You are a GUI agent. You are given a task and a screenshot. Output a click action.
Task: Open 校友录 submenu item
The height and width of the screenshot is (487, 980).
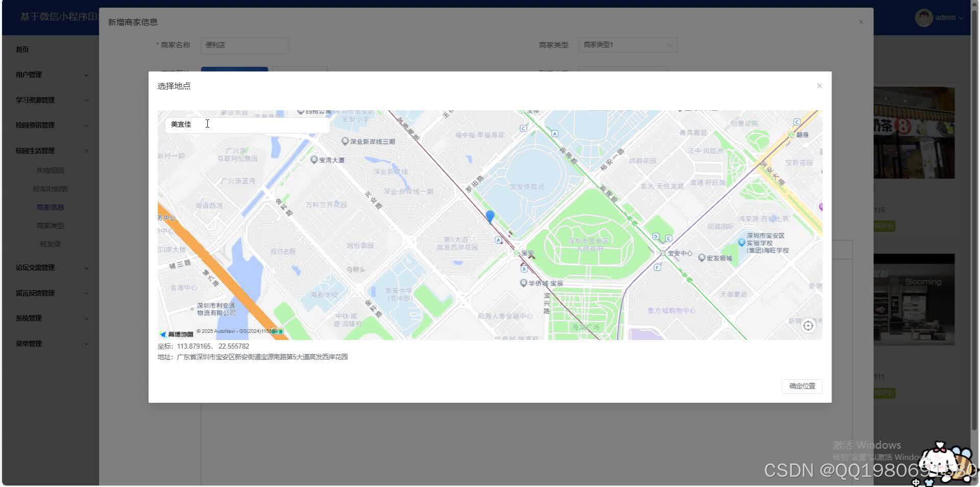(51, 244)
